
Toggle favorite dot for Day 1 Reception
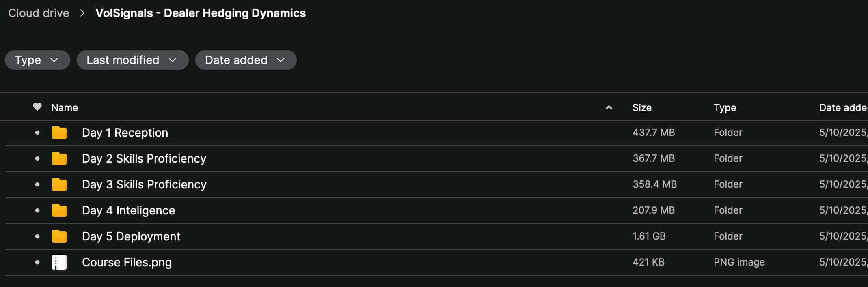[37, 133]
